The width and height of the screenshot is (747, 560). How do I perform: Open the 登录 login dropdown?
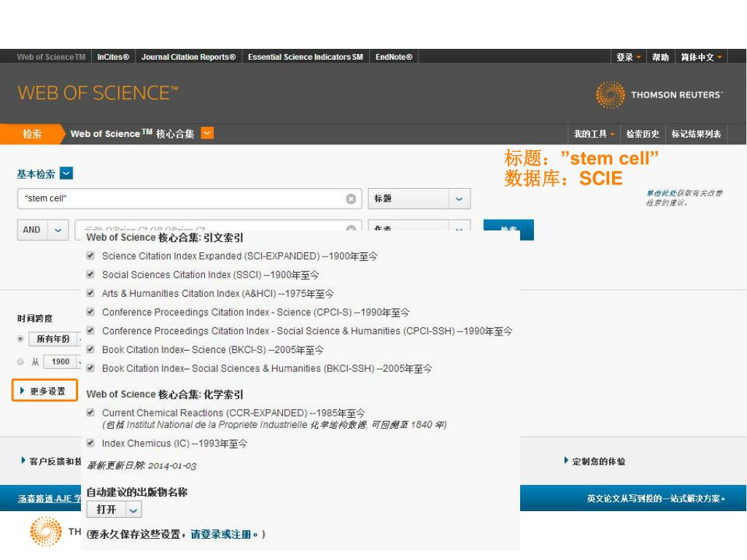point(628,57)
